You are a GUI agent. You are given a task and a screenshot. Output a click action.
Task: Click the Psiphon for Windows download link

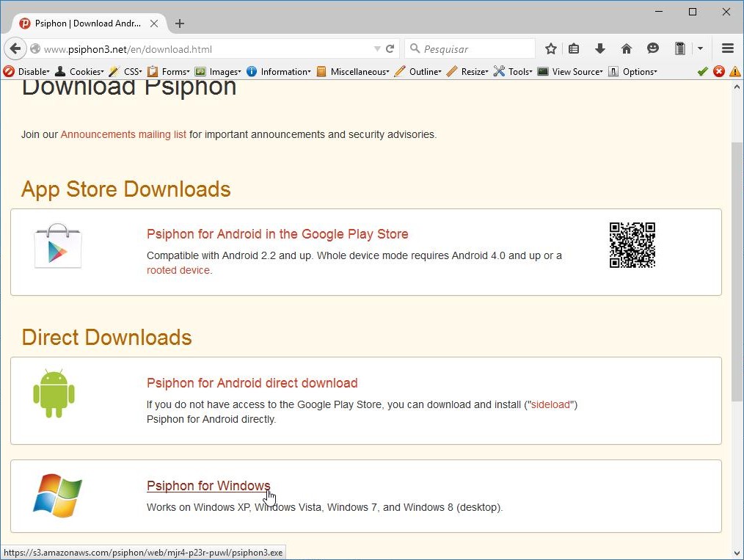(x=208, y=485)
